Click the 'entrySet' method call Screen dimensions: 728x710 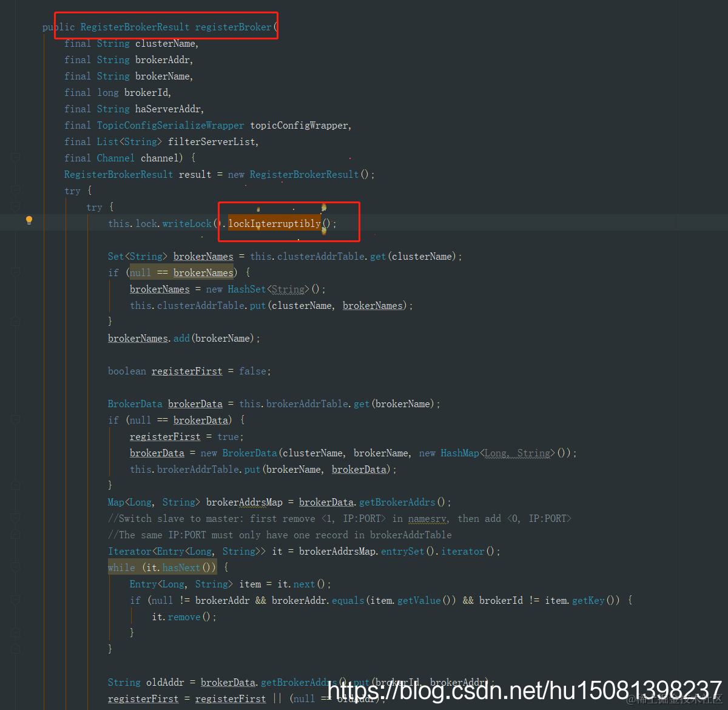coord(403,551)
